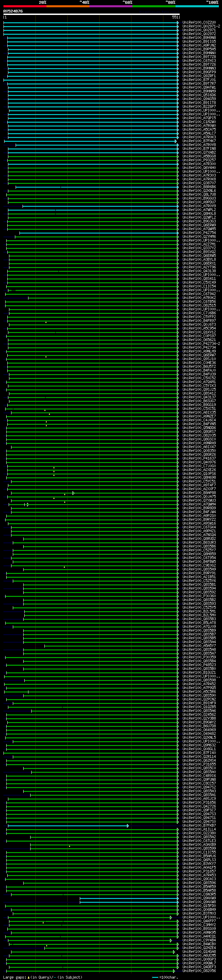Select the UniRef100_B9GFP9 label

click(x=199, y=72)
